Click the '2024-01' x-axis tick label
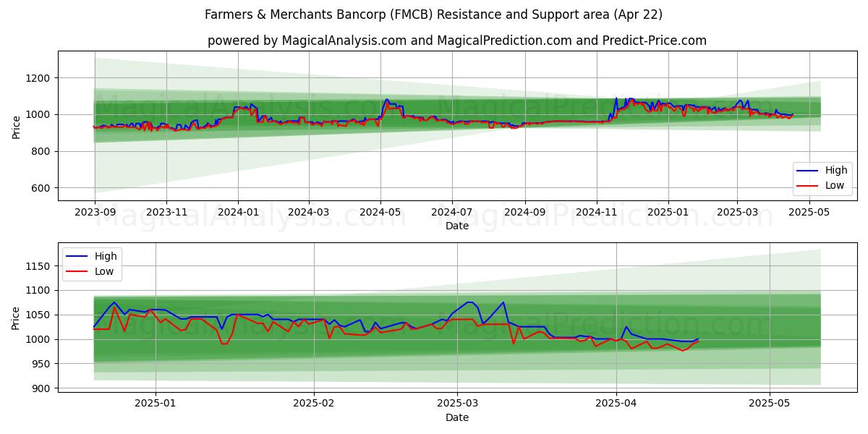Screen dimensions: 868x434 (x=239, y=213)
